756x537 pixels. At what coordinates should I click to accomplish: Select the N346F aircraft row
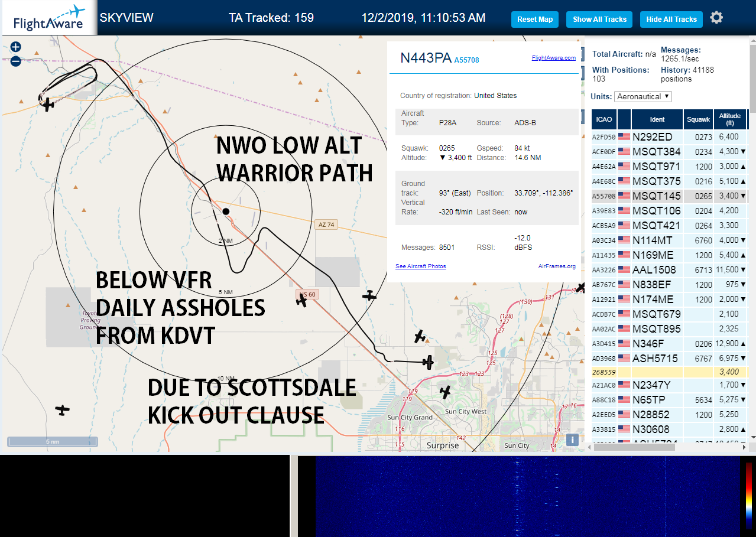pyautogui.click(x=670, y=343)
